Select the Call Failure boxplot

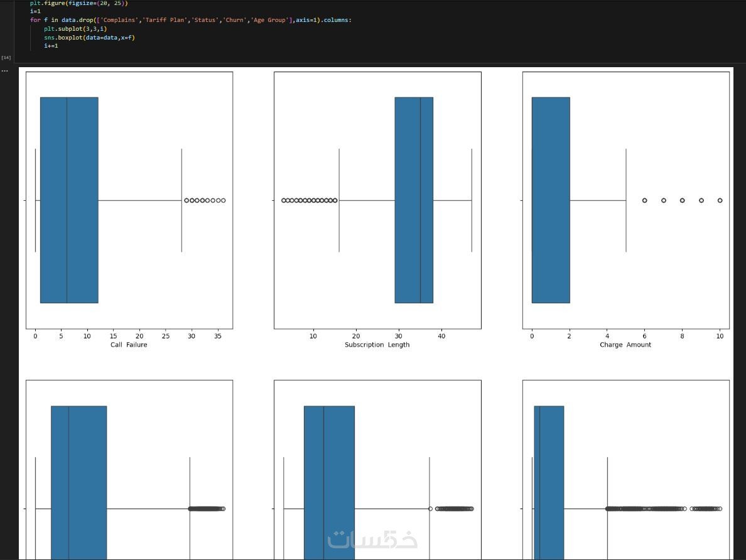[129, 200]
